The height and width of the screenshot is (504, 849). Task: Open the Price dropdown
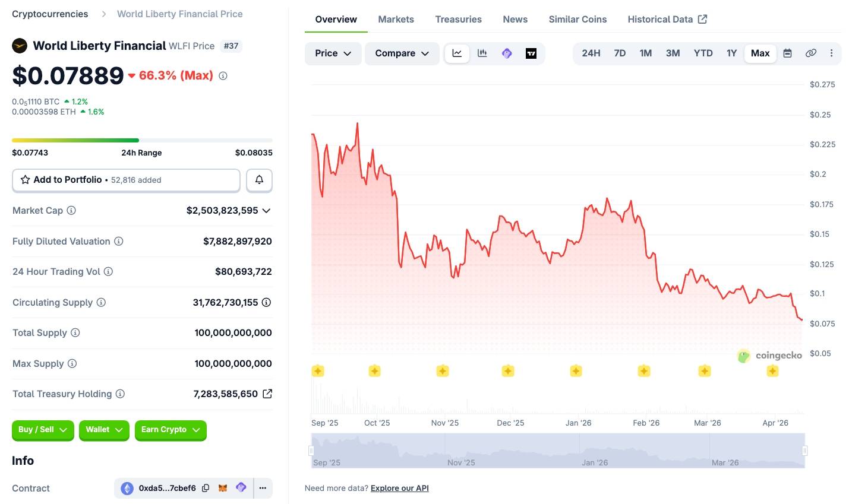(333, 53)
